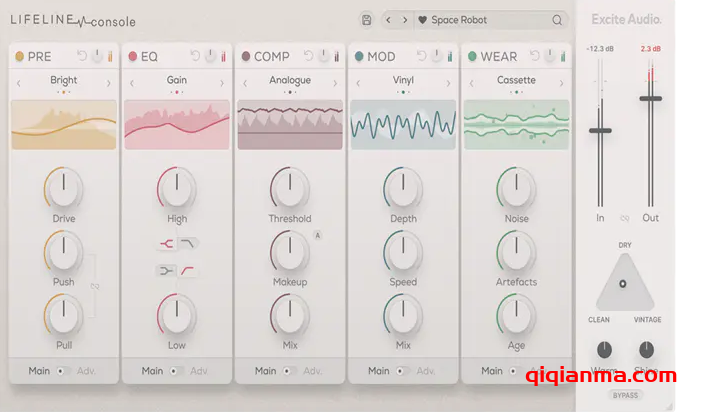Click the heart favorite icon beside Space Robot
This screenshot has width=703, height=412.
(x=422, y=20)
